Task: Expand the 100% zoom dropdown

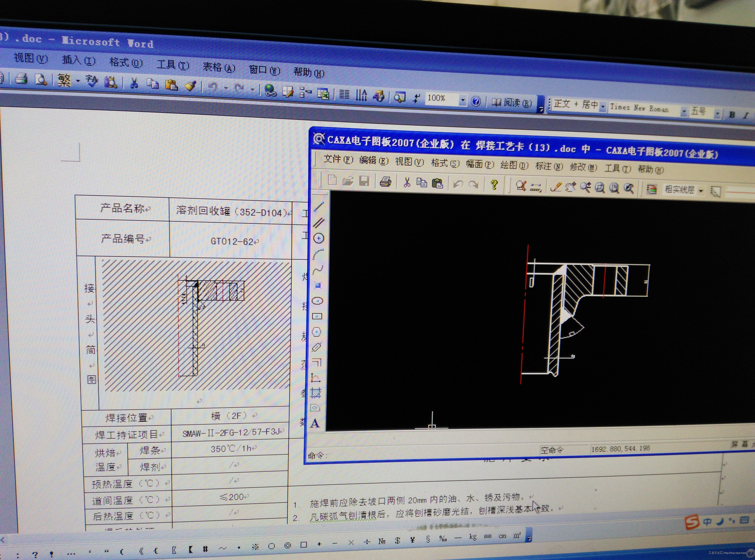Action: tap(463, 100)
